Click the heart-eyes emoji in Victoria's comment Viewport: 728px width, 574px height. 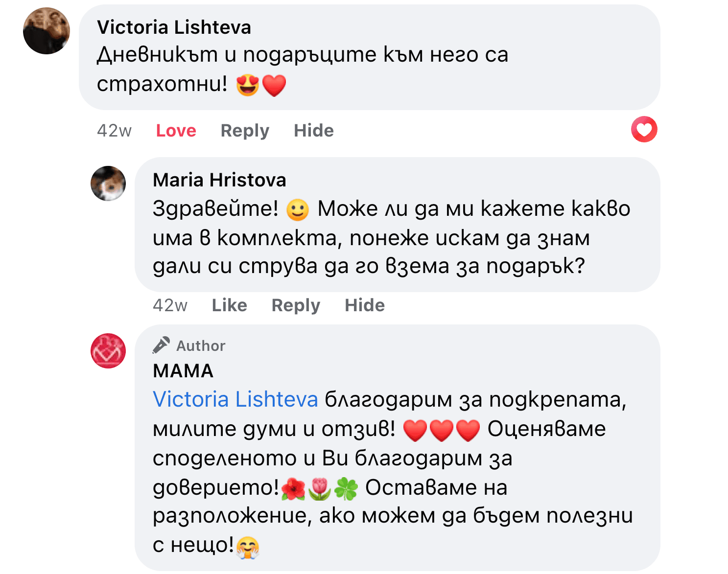(248, 85)
